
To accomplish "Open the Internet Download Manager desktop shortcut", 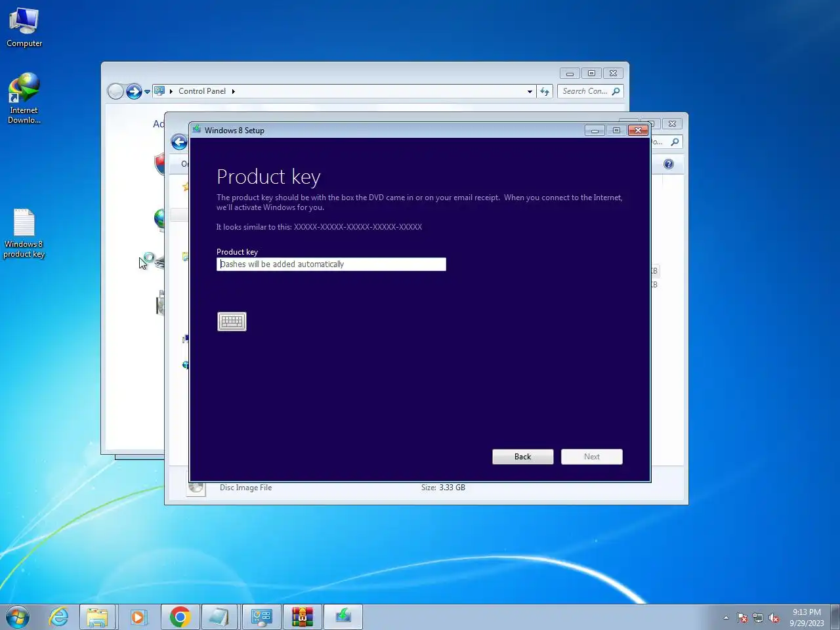I will pos(24,98).
